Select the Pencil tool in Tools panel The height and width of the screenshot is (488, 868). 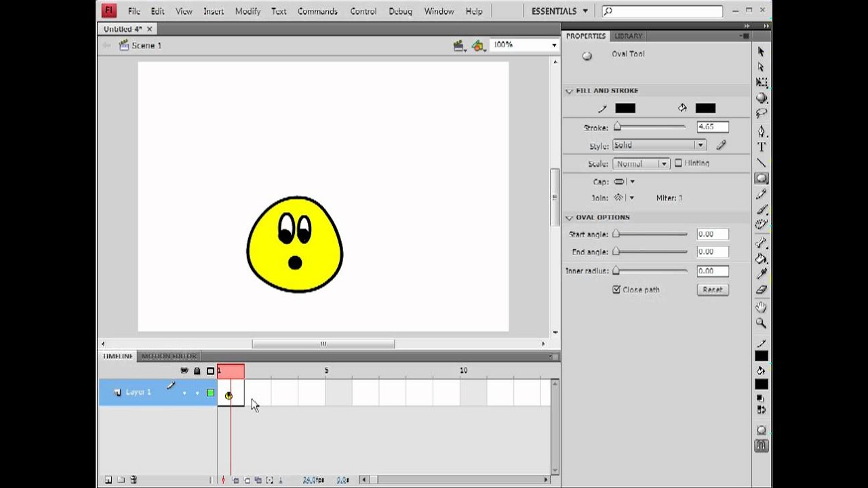coord(761,194)
